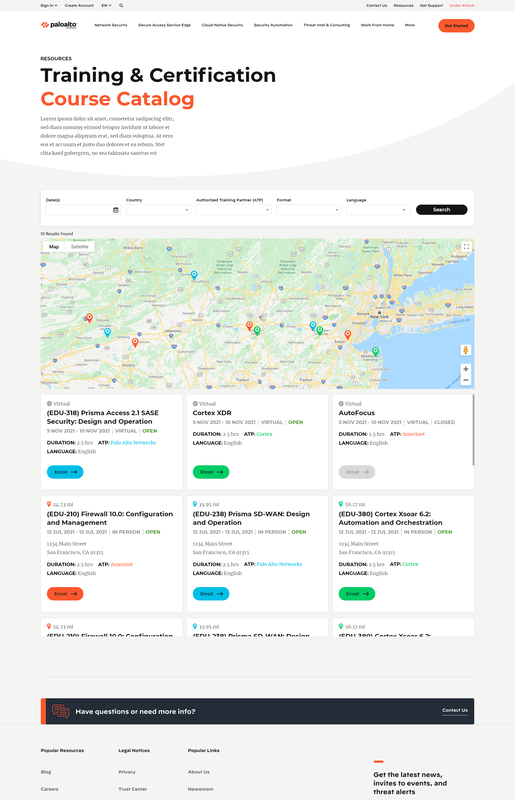Open the More menu in navigation
515x800 pixels.
410,25
